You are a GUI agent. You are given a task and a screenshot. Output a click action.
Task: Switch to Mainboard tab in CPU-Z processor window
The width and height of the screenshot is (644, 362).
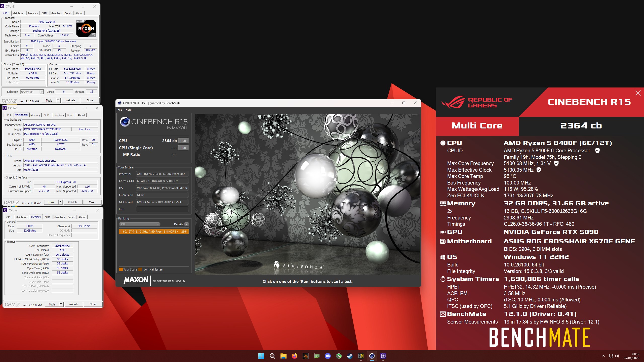tap(19, 13)
